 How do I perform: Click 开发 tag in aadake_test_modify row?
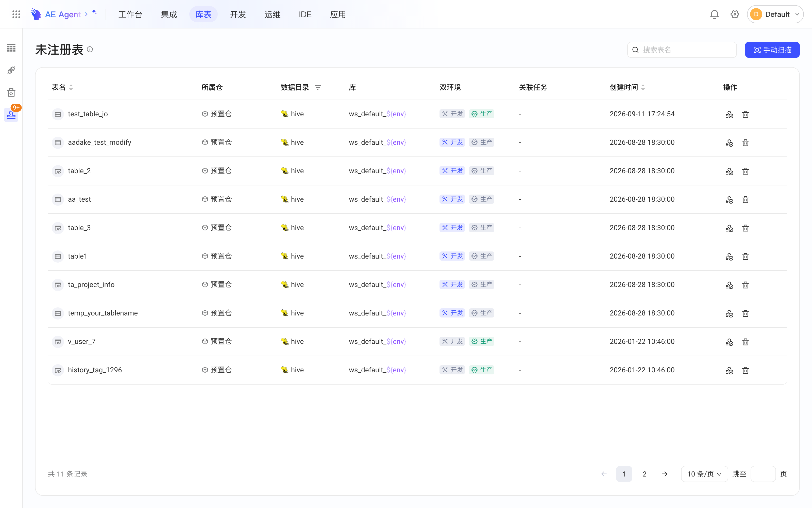pyautogui.click(x=452, y=142)
